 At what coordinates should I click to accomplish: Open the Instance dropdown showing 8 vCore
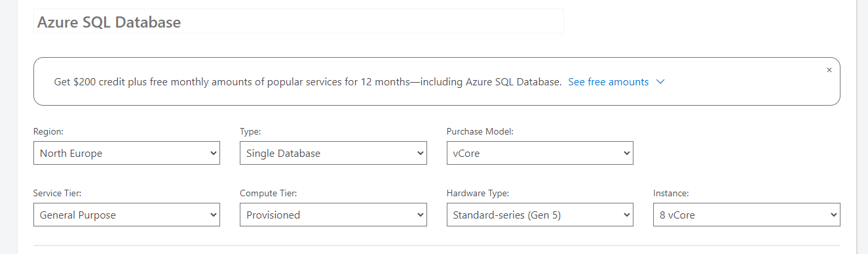click(x=746, y=215)
